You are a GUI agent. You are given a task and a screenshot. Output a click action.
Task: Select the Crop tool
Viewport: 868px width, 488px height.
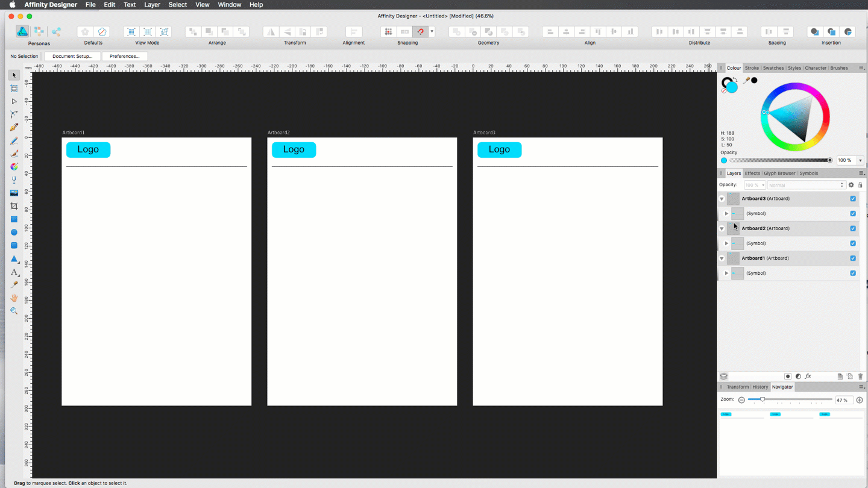pos(13,205)
